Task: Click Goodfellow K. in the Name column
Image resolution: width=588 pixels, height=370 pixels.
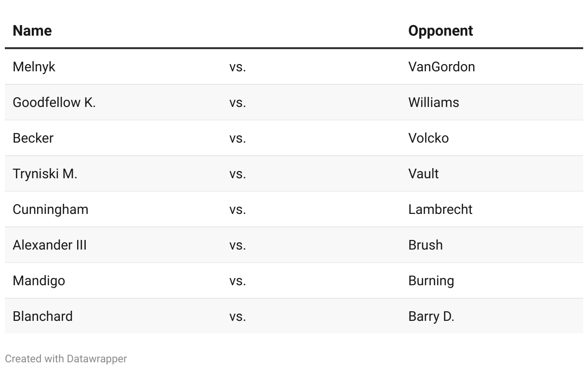Action: (x=54, y=102)
